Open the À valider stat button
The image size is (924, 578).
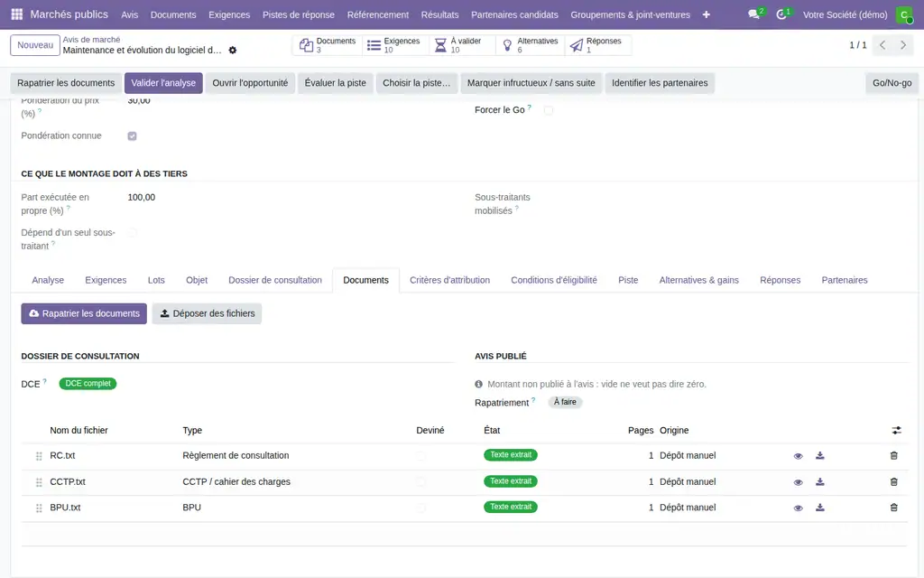pyautogui.click(x=461, y=45)
